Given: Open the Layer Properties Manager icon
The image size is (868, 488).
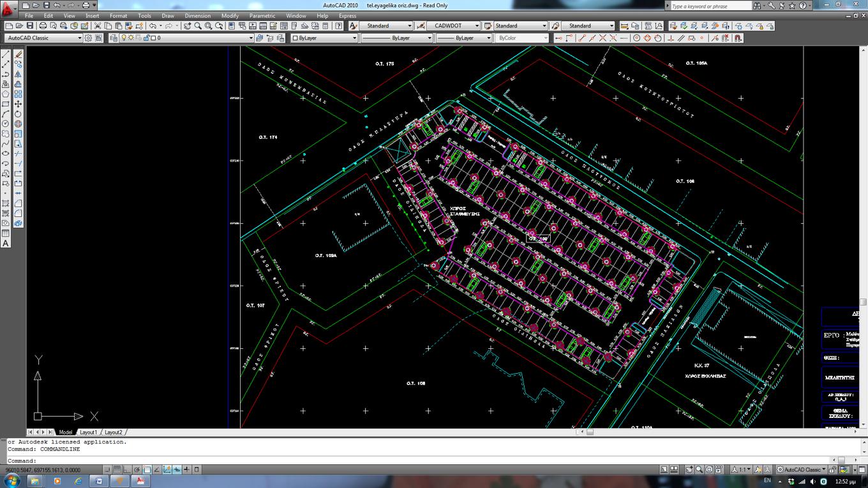Looking at the screenshot, I should [113, 38].
